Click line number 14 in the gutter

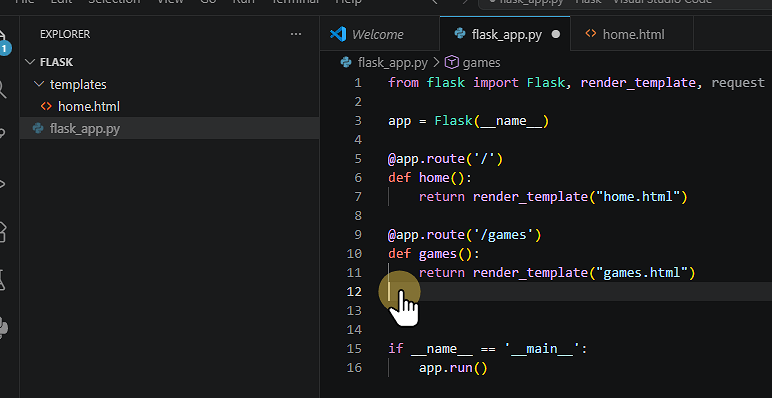[354, 330]
